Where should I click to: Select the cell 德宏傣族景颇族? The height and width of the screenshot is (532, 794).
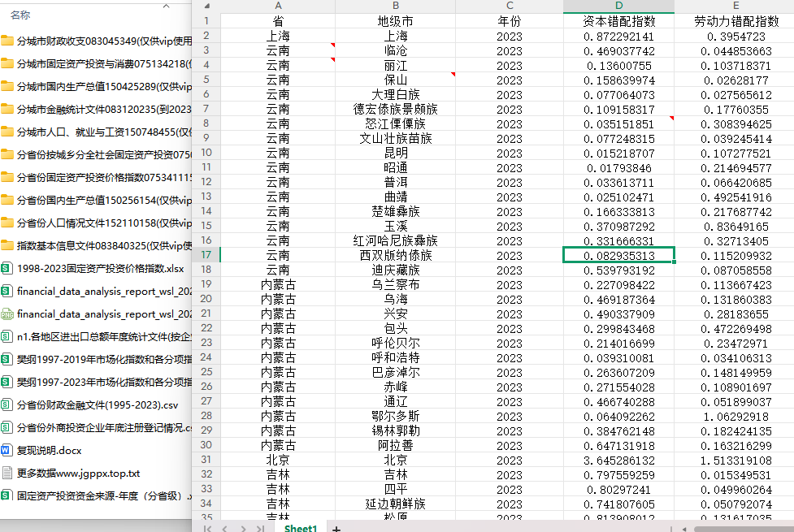pos(396,110)
